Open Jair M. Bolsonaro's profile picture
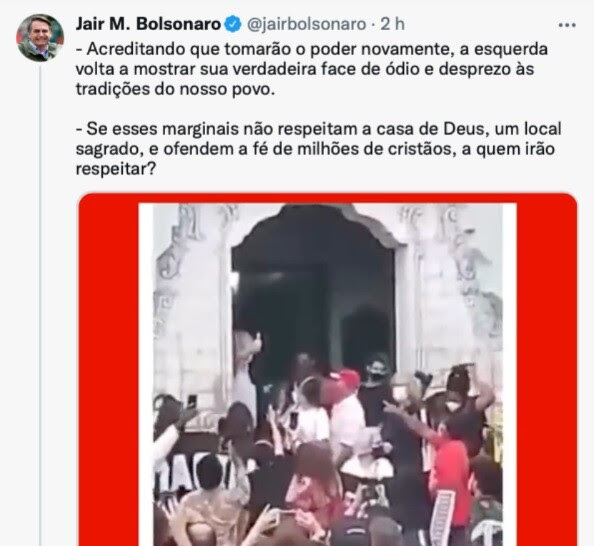This screenshot has width=594, height=546. tap(40, 38)
